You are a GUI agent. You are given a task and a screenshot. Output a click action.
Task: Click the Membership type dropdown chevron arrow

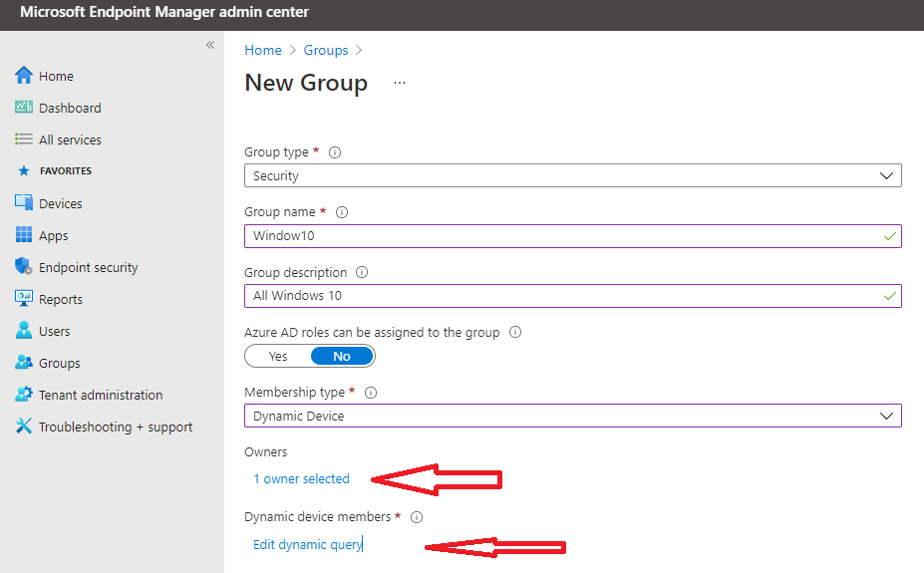click(x=886, y=417)
